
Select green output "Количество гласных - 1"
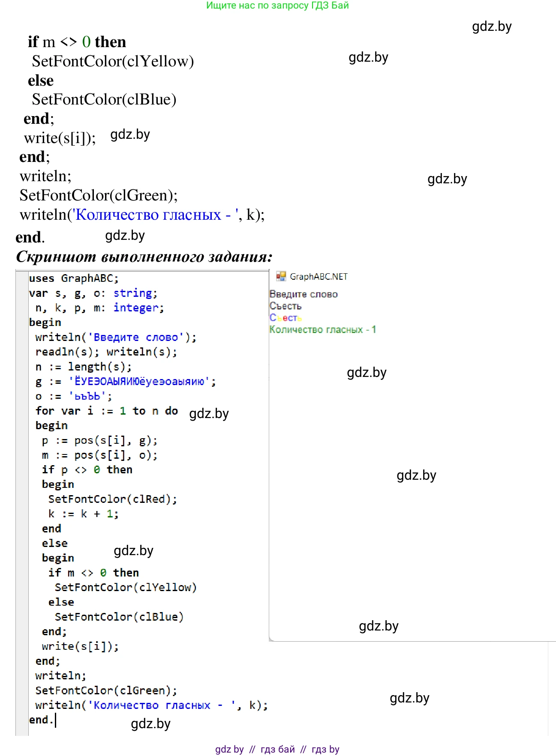coord(322,329)
